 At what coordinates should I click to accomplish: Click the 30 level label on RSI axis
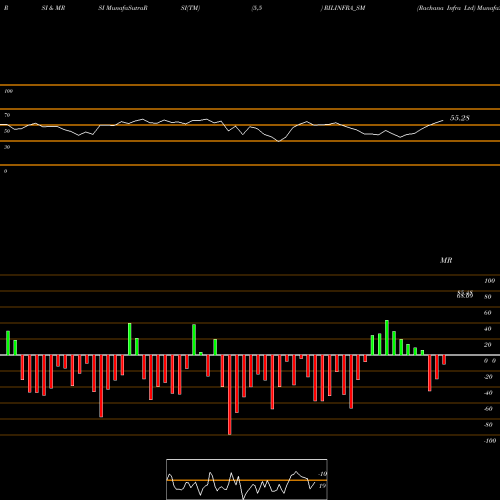click(7, 147)
